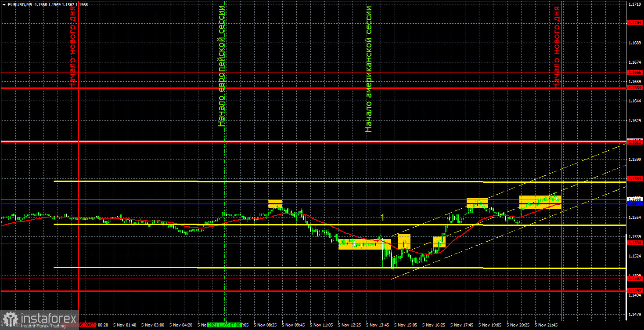Click the 1.1534 red price tag
Viewport: 644px width, 330px height.
tap(635, 243)
